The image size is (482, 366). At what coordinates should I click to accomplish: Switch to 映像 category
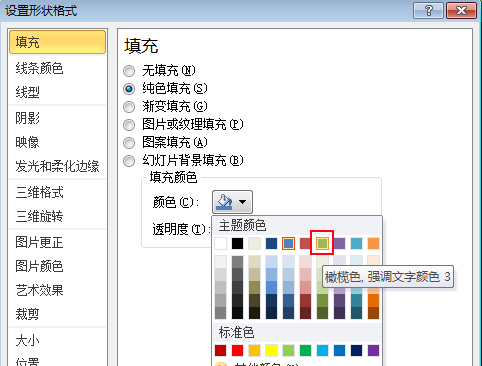[58, 142]
